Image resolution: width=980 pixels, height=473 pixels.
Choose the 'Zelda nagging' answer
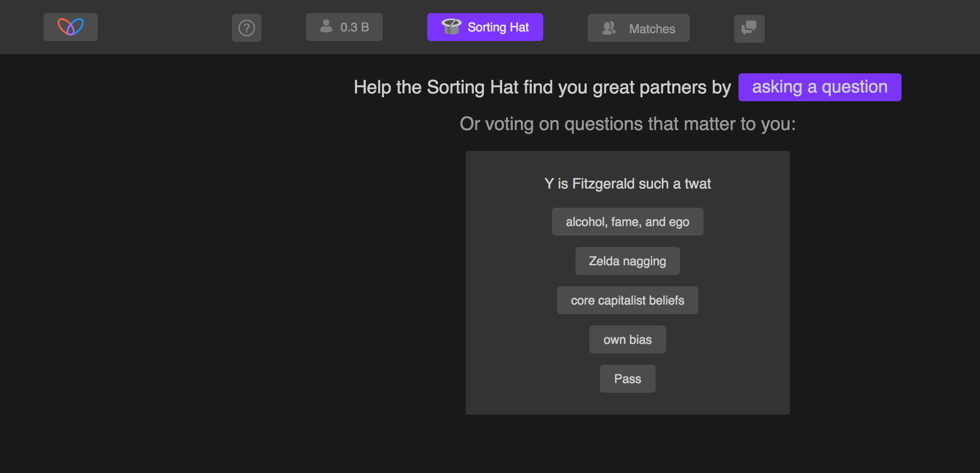[627, 261]
